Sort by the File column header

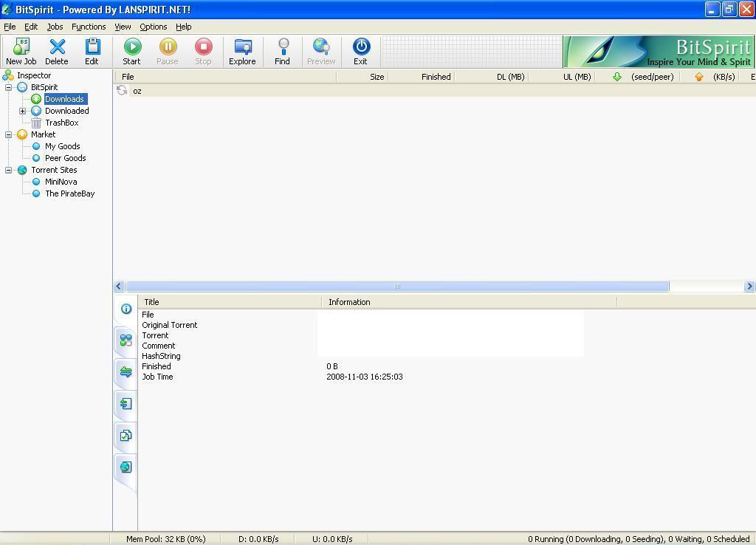coord(225,77)
